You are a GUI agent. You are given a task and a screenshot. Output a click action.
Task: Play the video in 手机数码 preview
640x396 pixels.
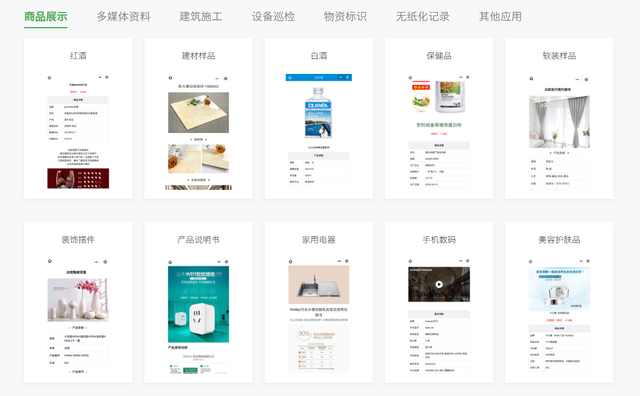439,285
